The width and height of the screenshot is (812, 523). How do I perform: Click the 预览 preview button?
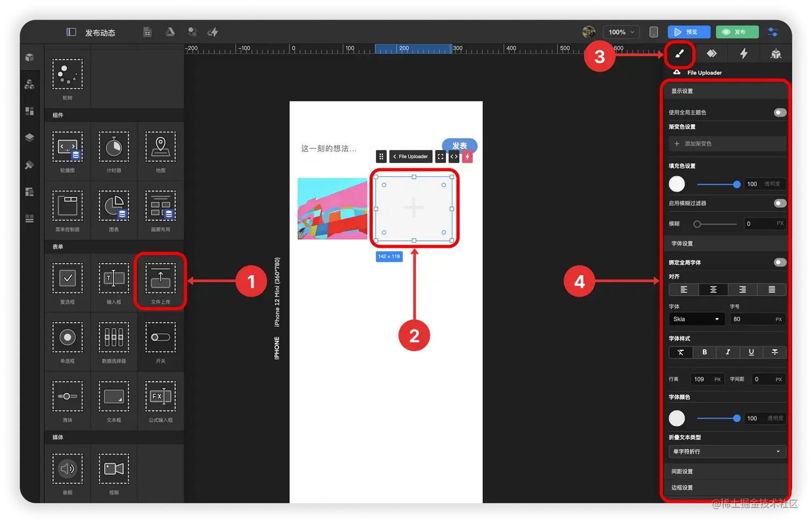[x=688, y=32]
